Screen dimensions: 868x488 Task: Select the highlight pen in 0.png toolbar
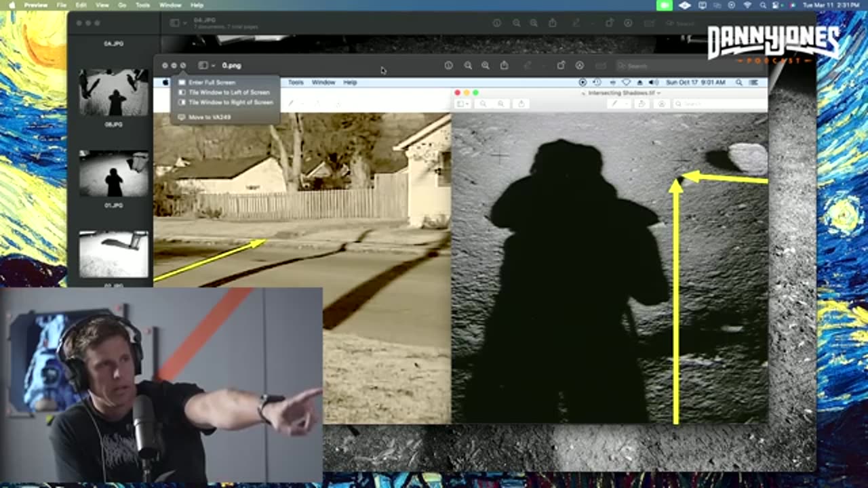[528, 66]
